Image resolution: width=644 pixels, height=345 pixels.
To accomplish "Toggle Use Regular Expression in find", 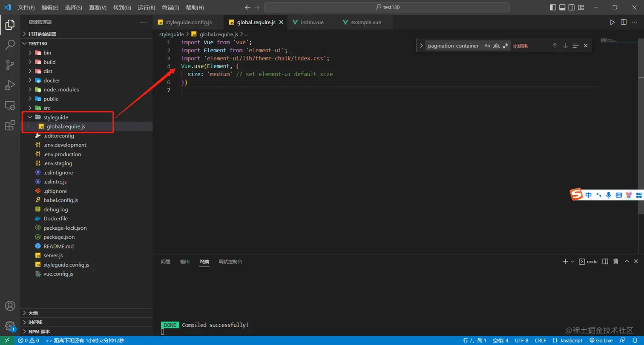I will pos(506,46).
